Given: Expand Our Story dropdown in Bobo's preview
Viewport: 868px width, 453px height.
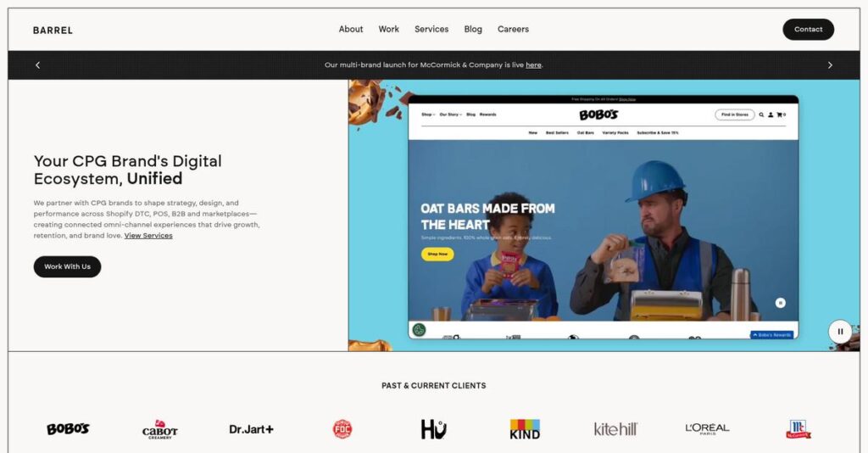Looking at the screenshot, I should [450, 115].
